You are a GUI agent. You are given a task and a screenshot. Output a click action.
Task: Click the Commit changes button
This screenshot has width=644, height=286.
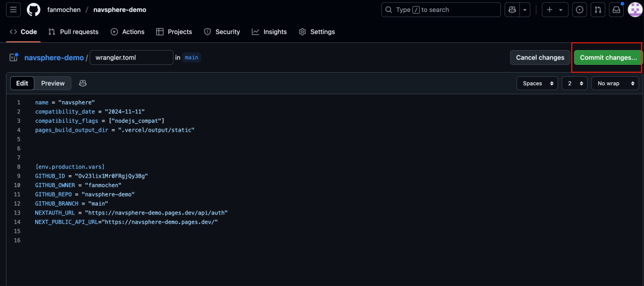click(x=608, y=58)
